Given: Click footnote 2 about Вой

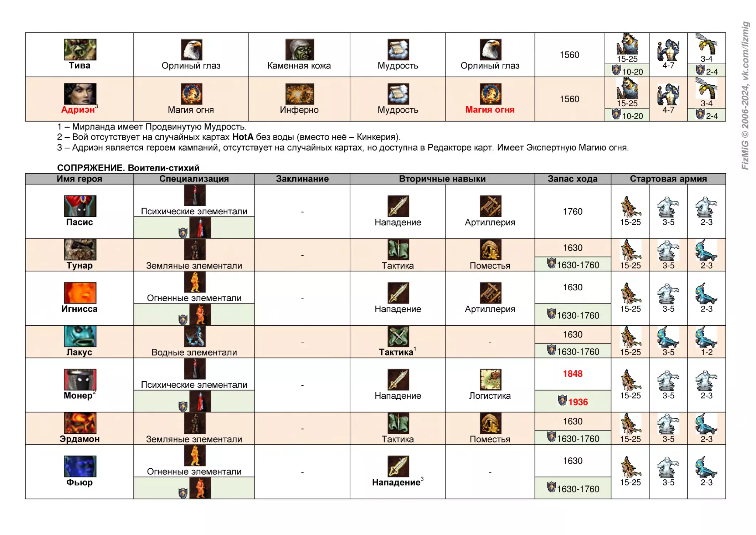Looking at the screenshot, I should click(229, 137).
